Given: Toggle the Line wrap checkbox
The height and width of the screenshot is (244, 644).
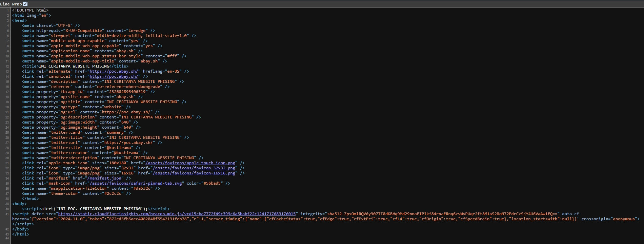Looking at the screenshot, I should [25, 4].
